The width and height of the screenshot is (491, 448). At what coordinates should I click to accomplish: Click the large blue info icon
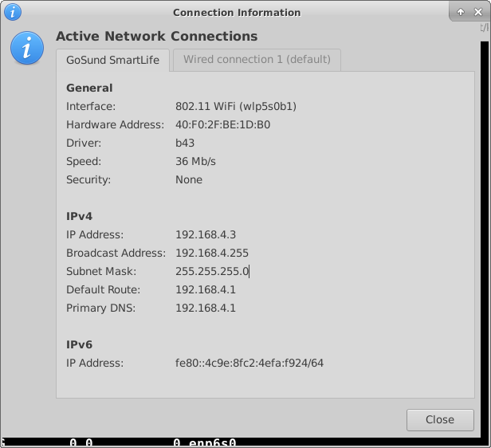(x=27, y=48)
